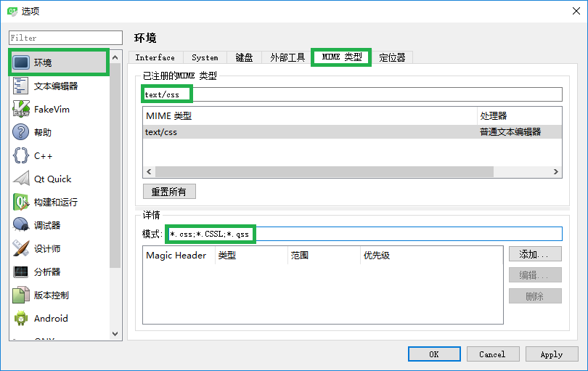Switch to the 外部工具 tab
Viewport: 588px width, 371px height.
(x=287, y=58)
